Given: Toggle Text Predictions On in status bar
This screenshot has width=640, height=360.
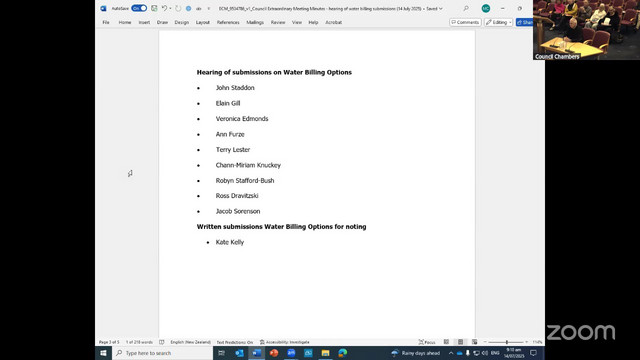Looking at the screenshot, I should (x=235, y=342).
